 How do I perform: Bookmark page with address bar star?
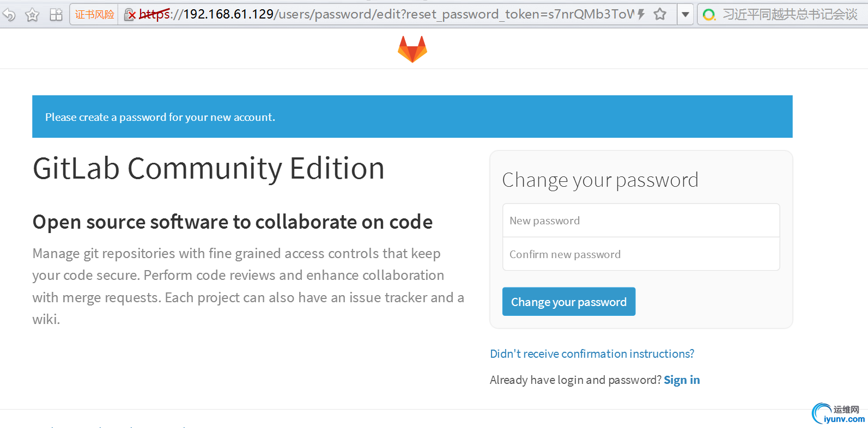(660, 14)
